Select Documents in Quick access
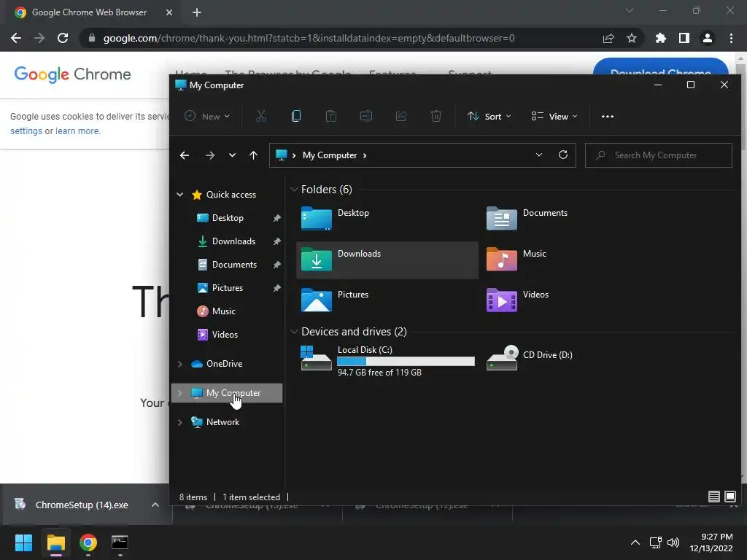This screenshot has width=747, height=560. 234,264
